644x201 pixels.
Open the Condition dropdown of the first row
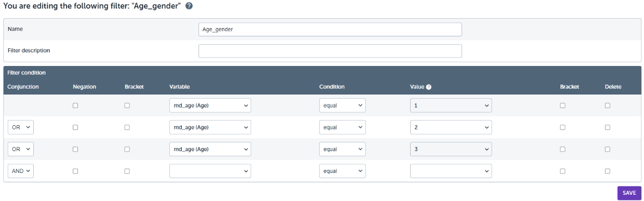(x=343, y=105)
